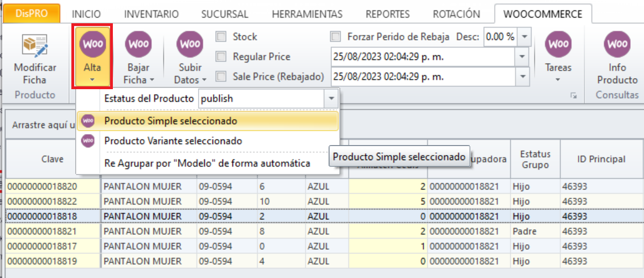Image resolution: width=644 pixels, height=278 pixels.
Task: Switch to the SUCURSAL tab
Action: (225, 14)
